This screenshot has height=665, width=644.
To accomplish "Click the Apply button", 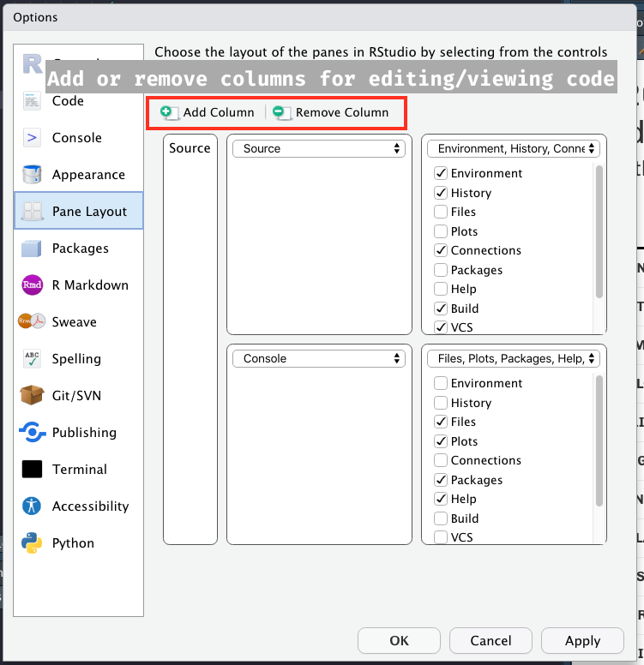I will [x=582, y=640].
